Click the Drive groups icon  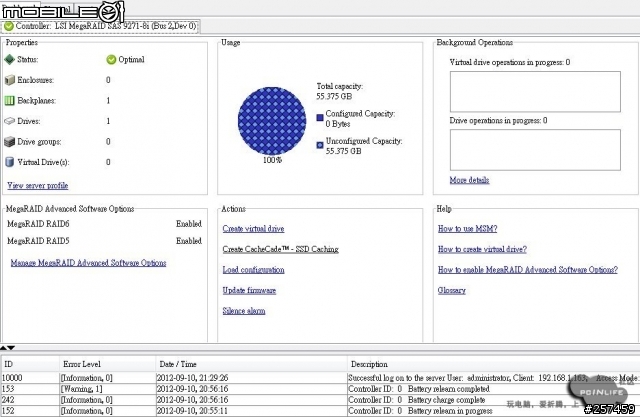tap(10, 142)
